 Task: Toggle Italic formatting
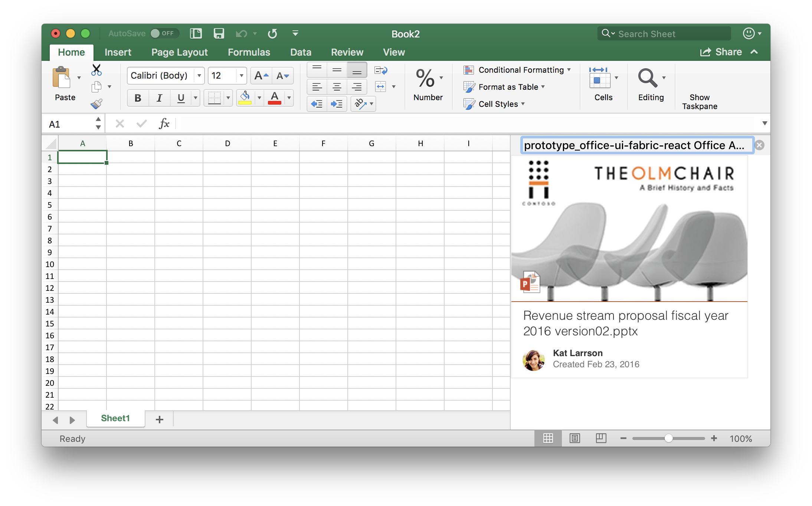[159, 98]
